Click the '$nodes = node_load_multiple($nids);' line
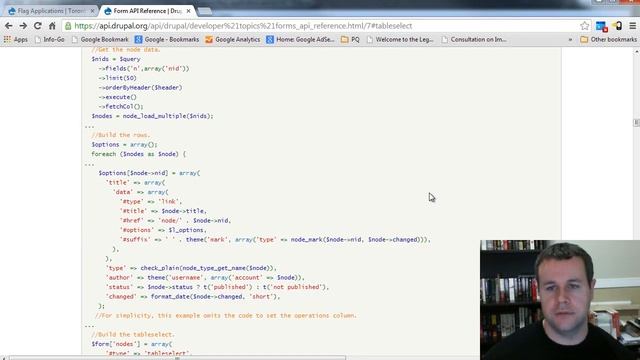Screen dimensions: 640x360 [x=152, y=116]
